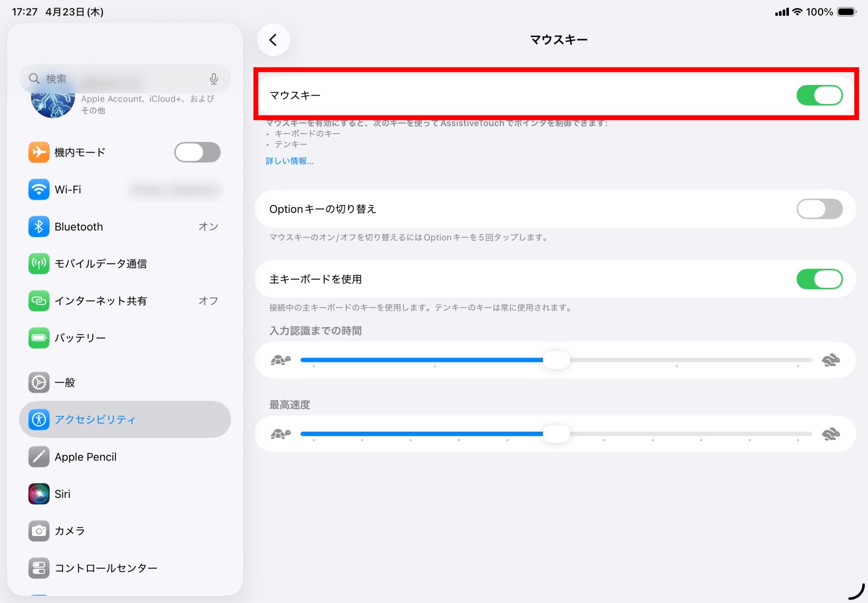This screenshot has height=603, width=868.
Task: Open Battery settings via the battery icon
Action: 39,338
